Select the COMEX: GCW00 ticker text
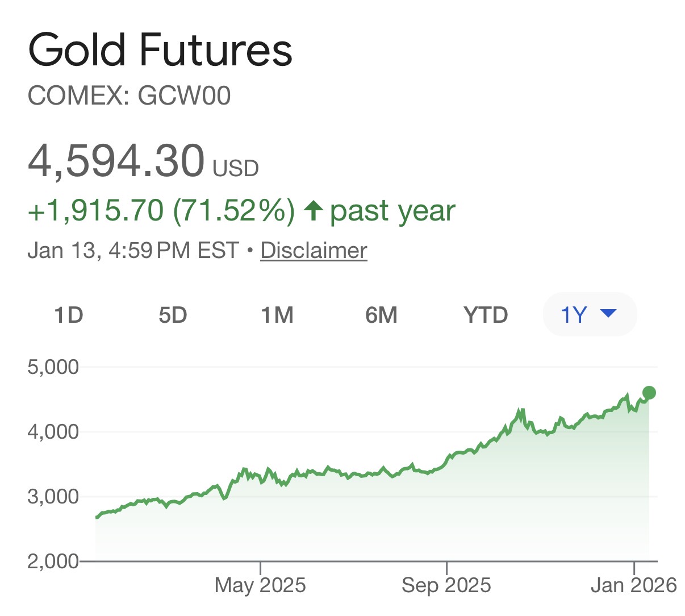 pyautogui.click(x=130, y=95)
